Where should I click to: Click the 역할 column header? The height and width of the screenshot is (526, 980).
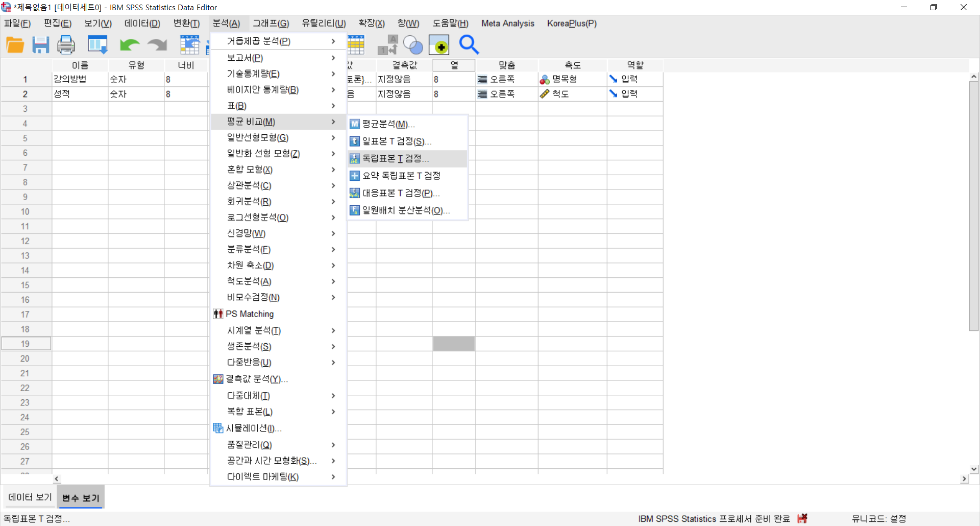point(635,65)
